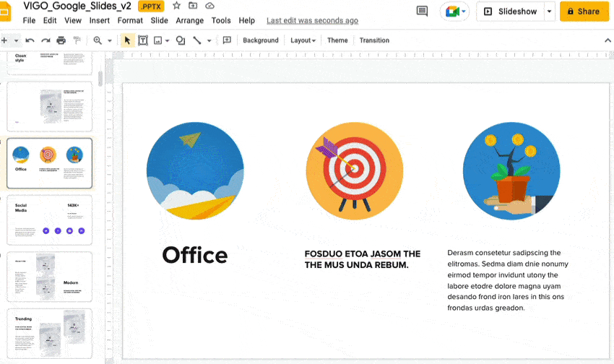Select the Social Media slide thumbnail
This screenshot has height=364, width=614.
(x=50, y=220)
